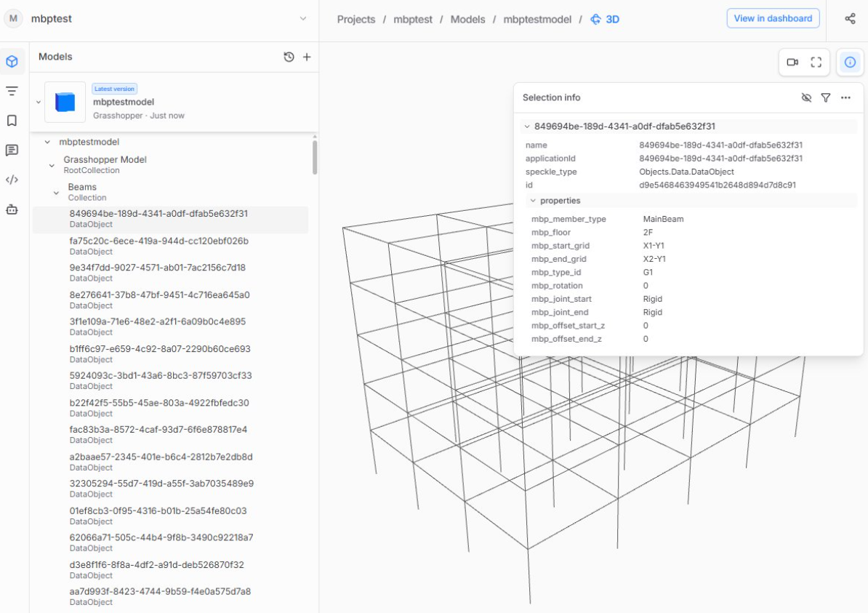Open the filters icon in left sidebar
The width and height of the screenshot is (868, 613).
[x=12, y=91]
